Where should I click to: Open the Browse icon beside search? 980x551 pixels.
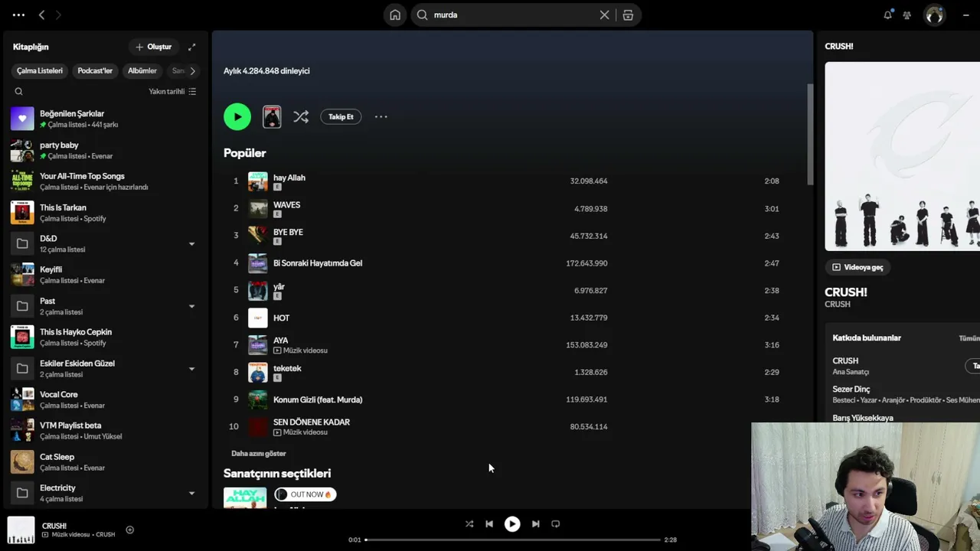[x=628, y=15]
